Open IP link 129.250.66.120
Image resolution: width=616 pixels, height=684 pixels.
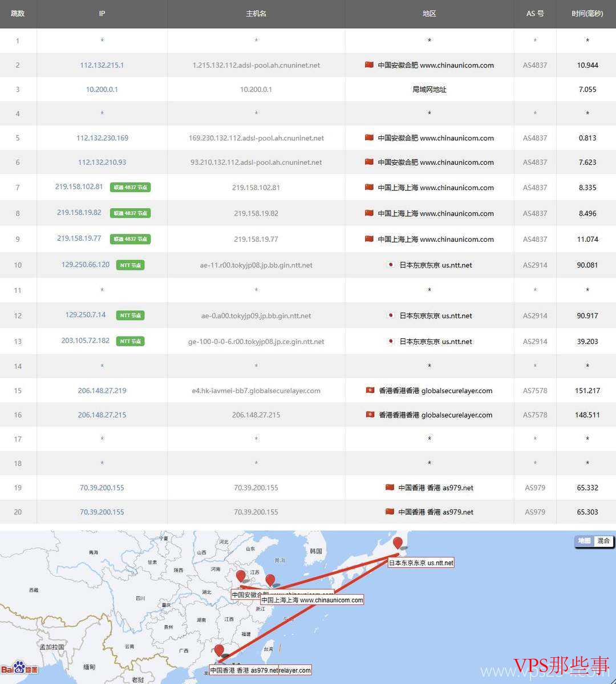click(x=86, y=264)
